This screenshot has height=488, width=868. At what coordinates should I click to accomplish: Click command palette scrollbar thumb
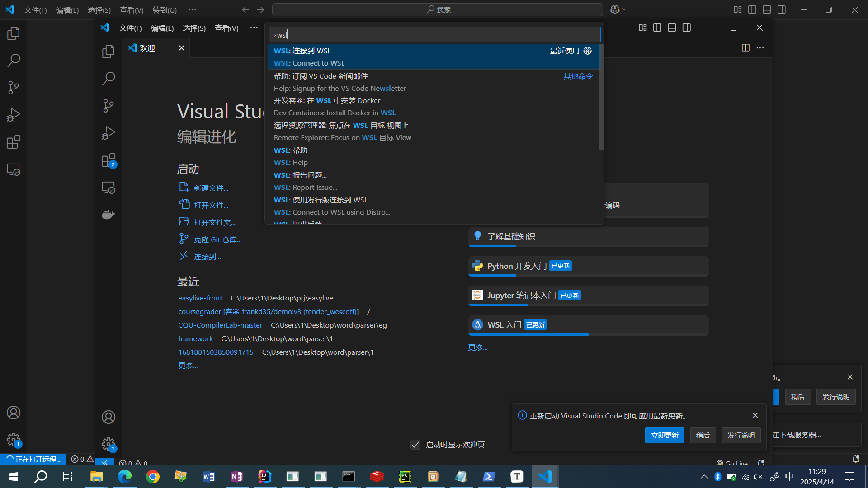click(x=601, y=97)
